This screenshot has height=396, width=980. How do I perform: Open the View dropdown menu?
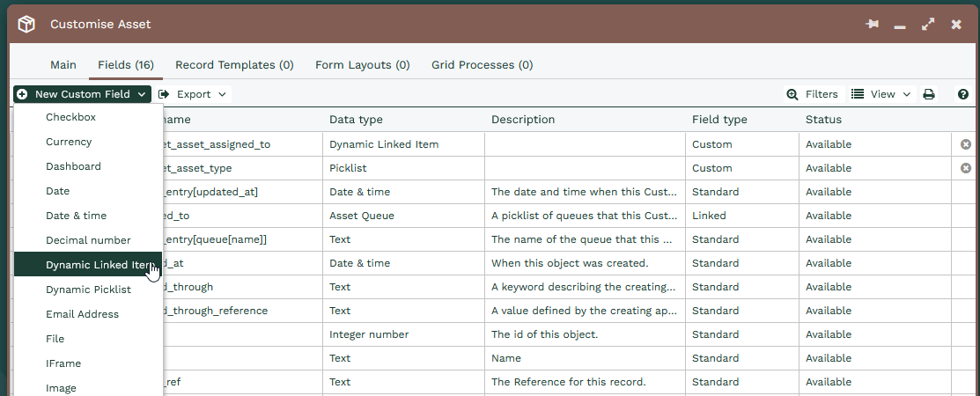pyautogui.click(x=882, y=94)
